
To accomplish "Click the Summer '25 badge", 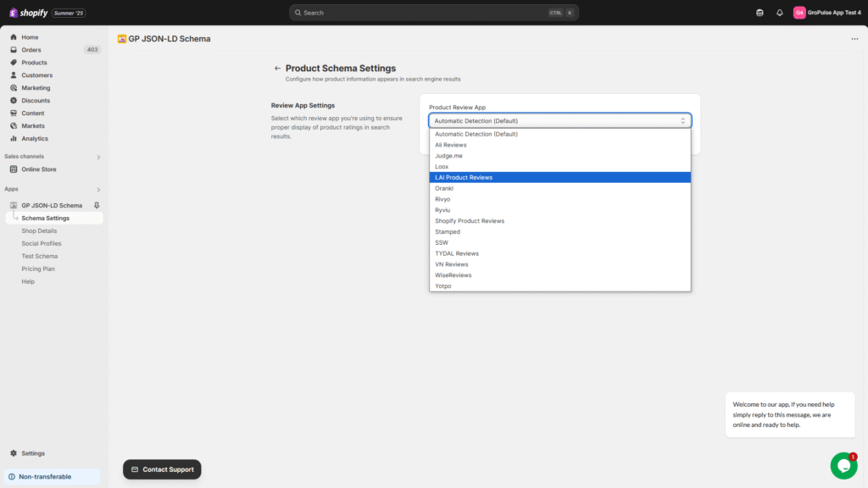I will pyautogui.click(x=69, y=13).
